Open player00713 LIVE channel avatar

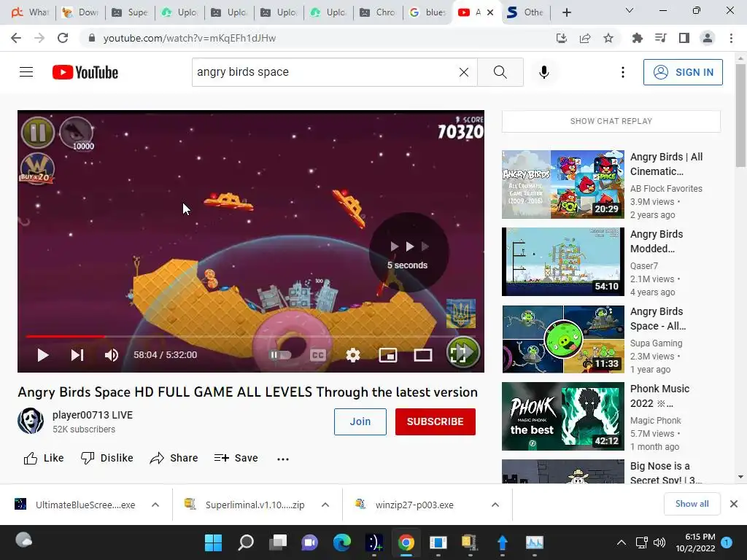tap(31, 421)
